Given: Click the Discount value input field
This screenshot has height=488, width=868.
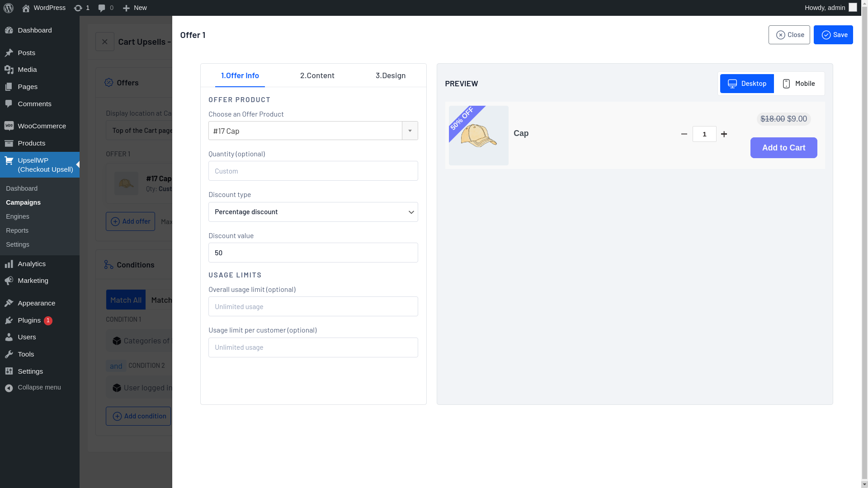Looking at the screenshot, I should click(312, 253).
